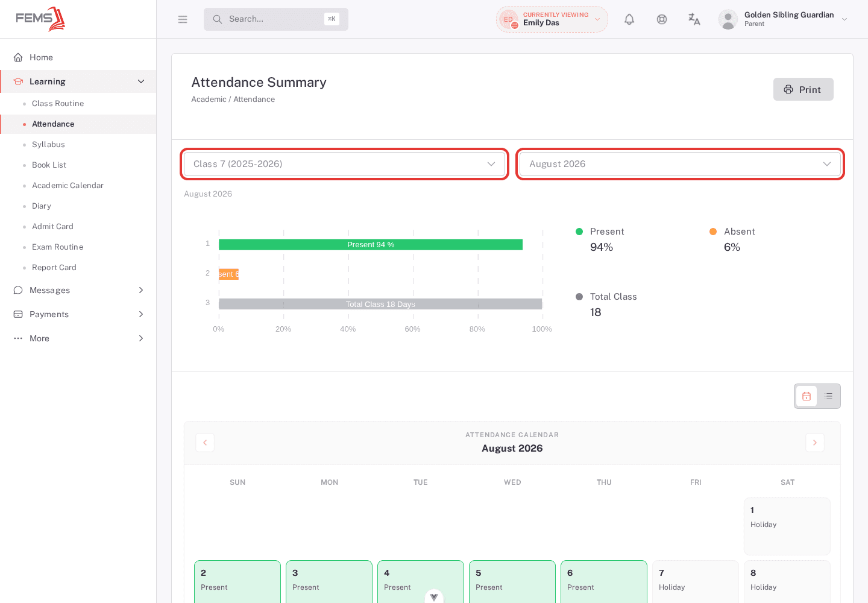This screenshot has height=603, width=868.
Task: Switch to list view
Action: 829,396
